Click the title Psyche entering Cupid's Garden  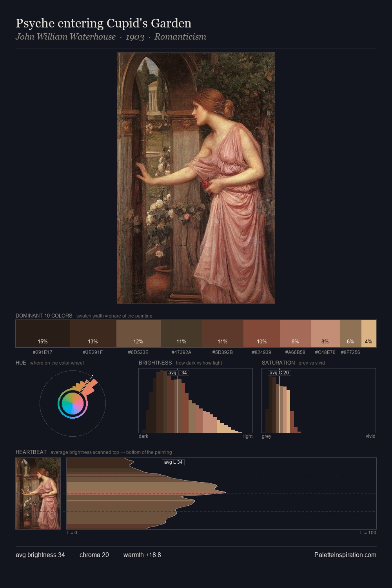pyautogui.click(x=103, y=24)
